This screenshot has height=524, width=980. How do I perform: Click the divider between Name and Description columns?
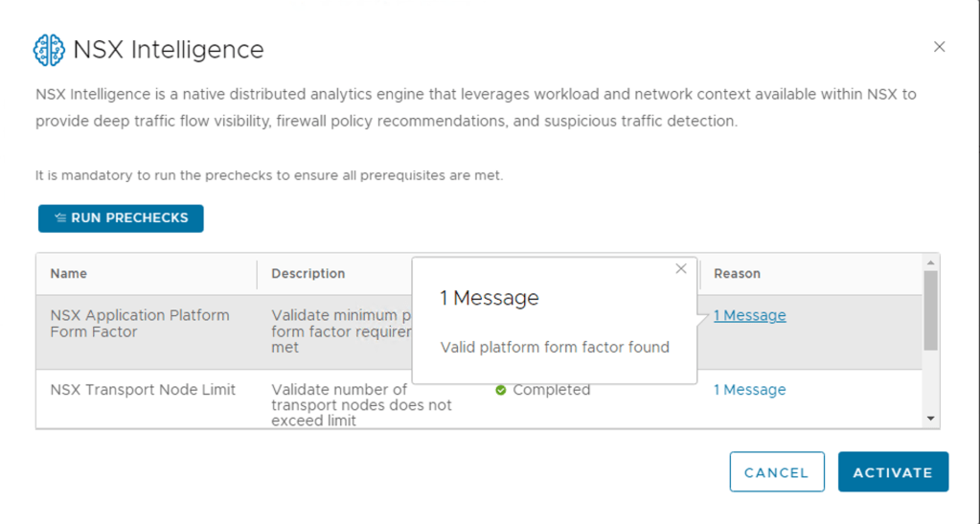pos(257,274)
